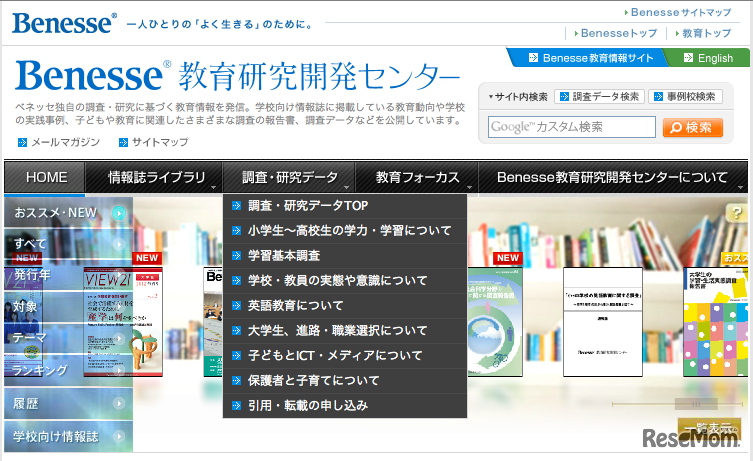This screenshot has width=753, height=461.
Task: Expand the arrow on 調査・研究データ tab
Action: [346, 187]
